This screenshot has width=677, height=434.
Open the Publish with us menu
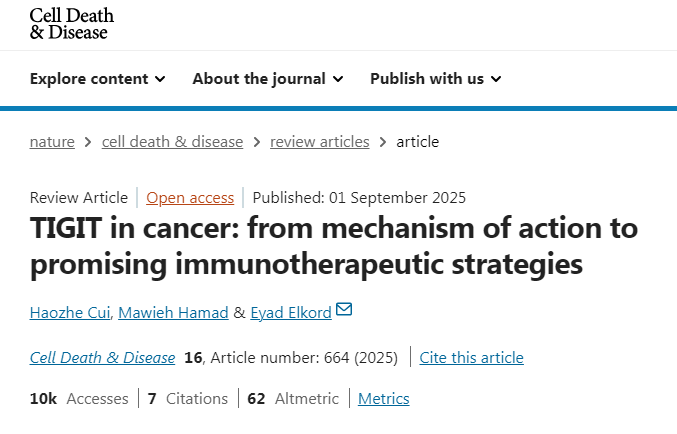(427, 79)
